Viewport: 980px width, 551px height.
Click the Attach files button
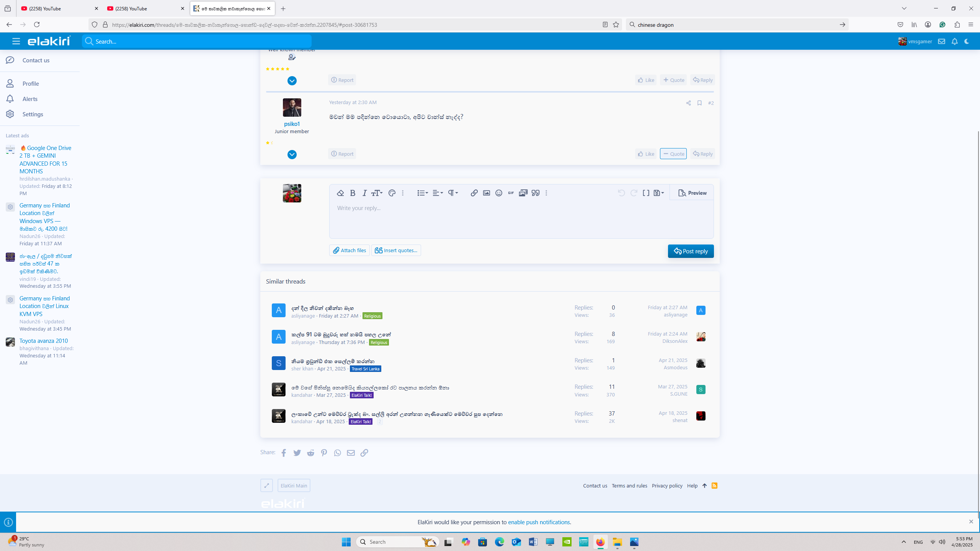(349, 250)
